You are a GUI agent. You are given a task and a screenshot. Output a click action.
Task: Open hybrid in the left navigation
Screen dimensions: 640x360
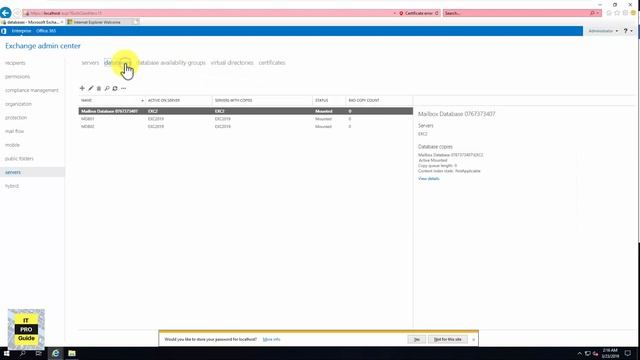(12, 186)
